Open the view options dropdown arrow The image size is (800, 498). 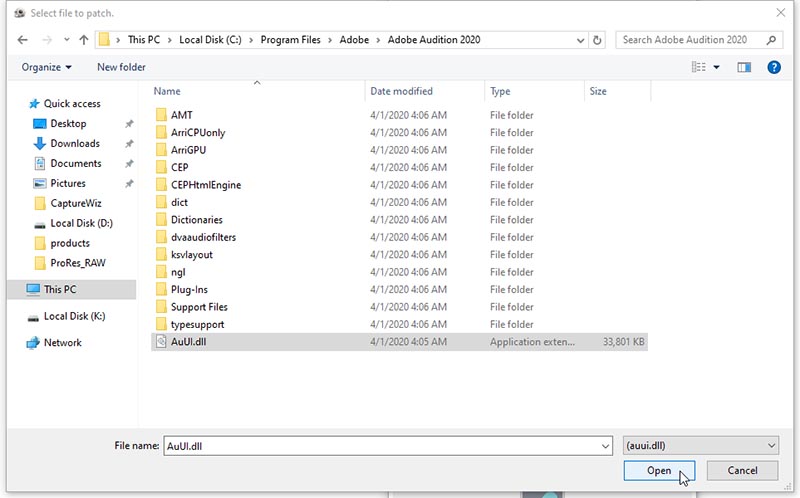716,67
